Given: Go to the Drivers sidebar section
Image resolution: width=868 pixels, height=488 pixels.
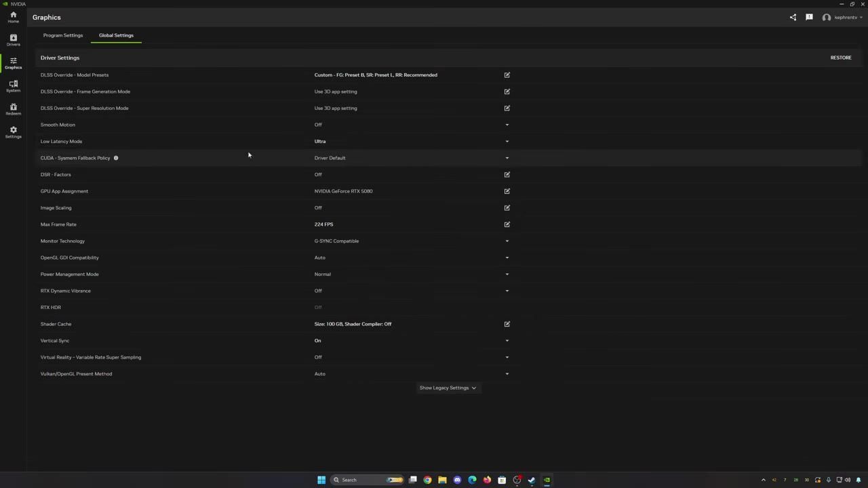Looking at the screenshot, I should (x=13, y=40).
